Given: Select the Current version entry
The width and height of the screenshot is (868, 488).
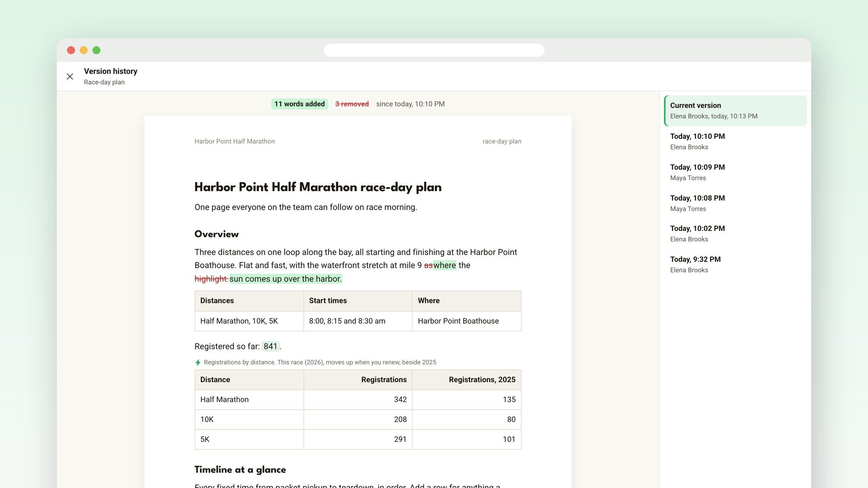Looking at the screenshot, I should (x=735, y=111).
